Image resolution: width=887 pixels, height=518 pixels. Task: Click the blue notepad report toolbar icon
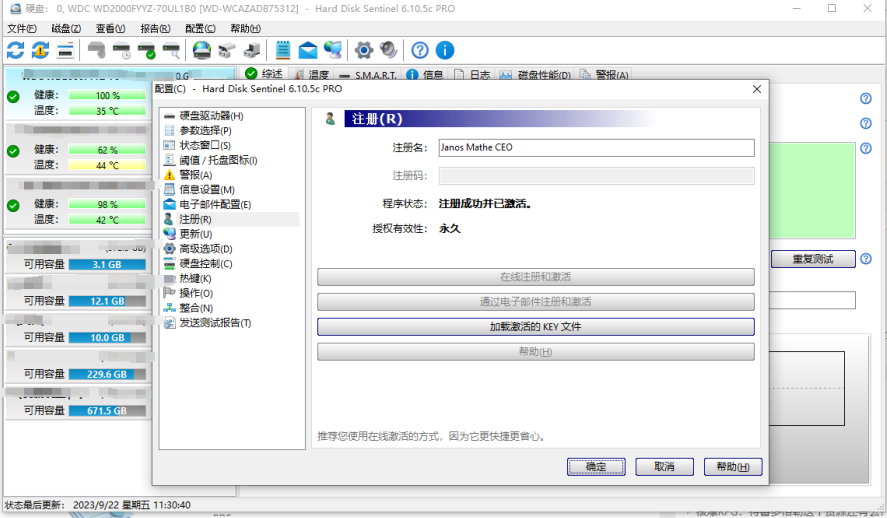(x=283, y=50)
